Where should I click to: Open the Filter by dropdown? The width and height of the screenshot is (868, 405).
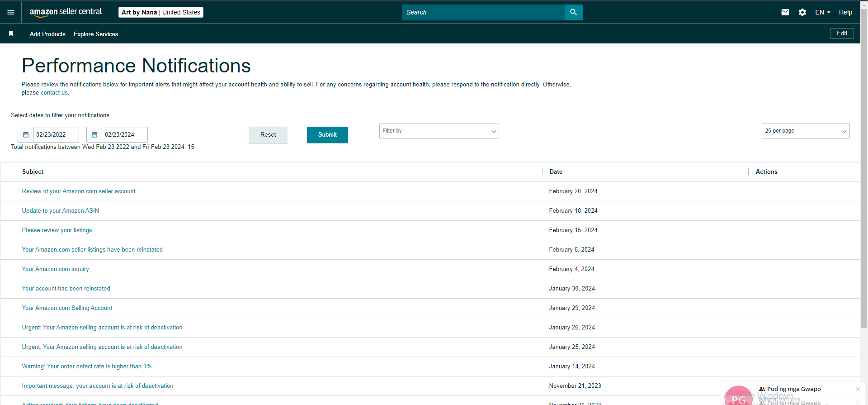(439, 131)
